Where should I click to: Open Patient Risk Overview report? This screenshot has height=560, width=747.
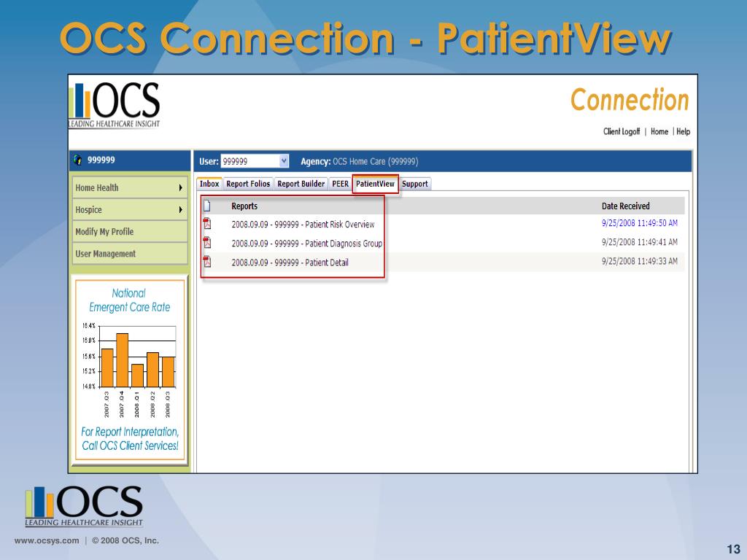pos(303,225)
